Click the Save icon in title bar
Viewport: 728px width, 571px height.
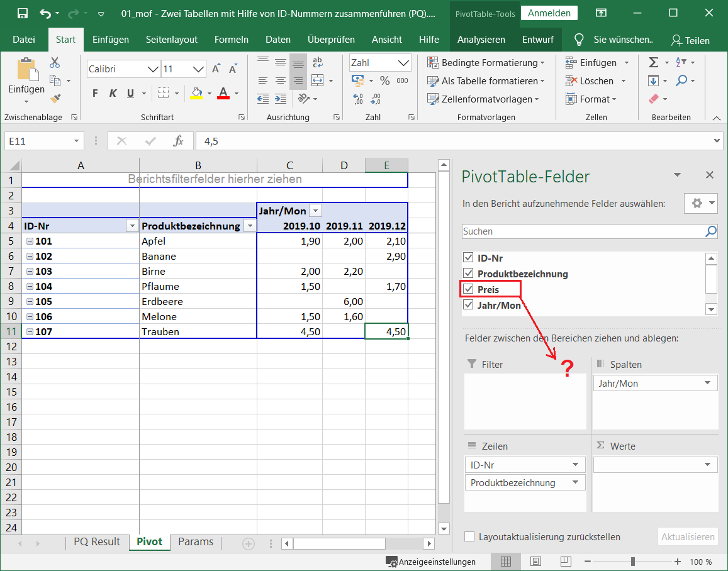(x=22, y=13)
